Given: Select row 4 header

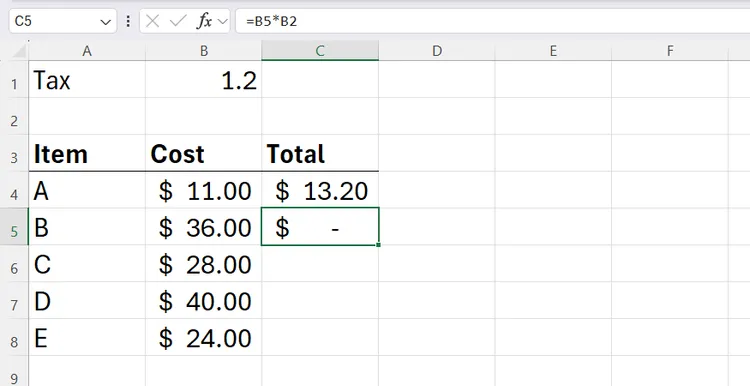Looking at the screenshot, I should click(14, 190).
